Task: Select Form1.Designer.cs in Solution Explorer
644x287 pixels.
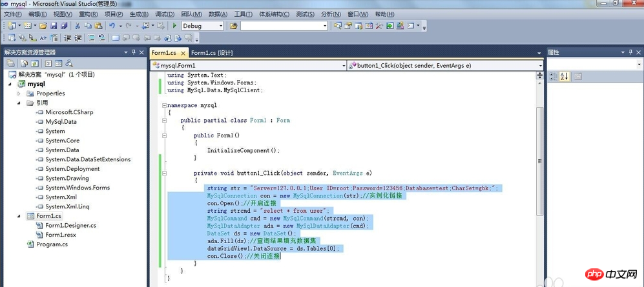Action: 70,225
